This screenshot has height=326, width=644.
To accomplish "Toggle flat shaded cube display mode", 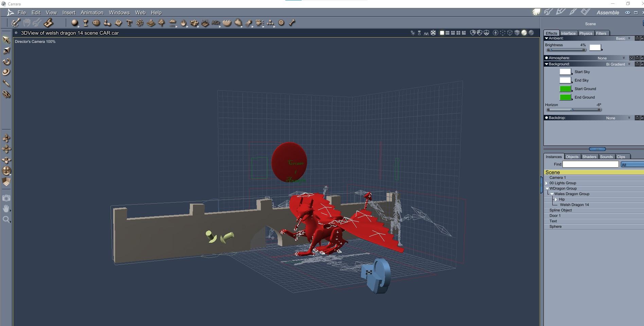I will 517,33.
